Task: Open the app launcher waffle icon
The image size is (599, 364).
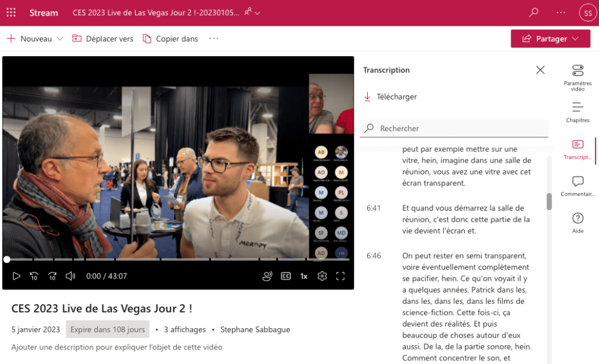Action: (x=11, y=12)
